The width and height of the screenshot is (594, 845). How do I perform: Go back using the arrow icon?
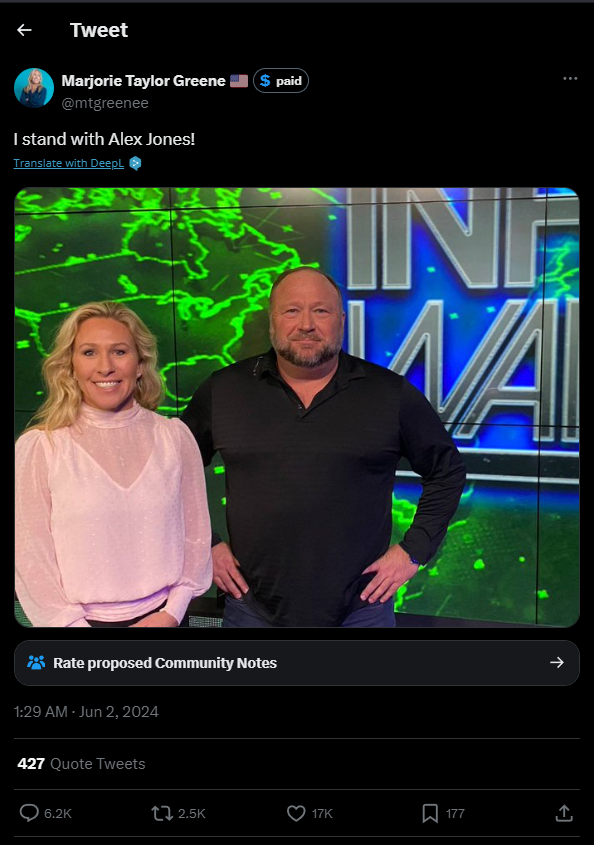[x=24, y=30]
